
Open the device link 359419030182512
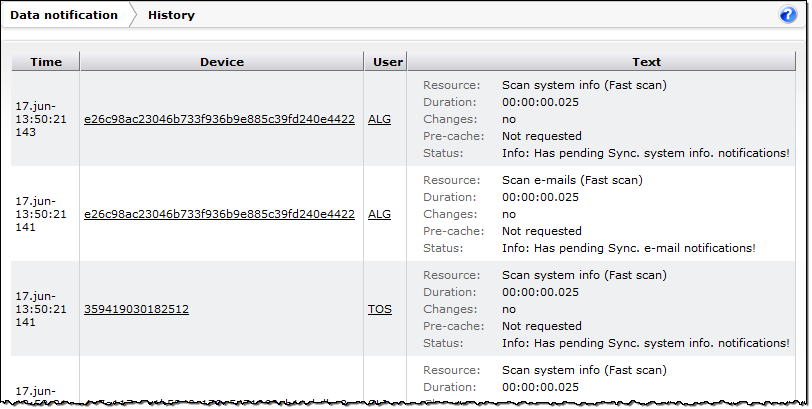point(136,309)
